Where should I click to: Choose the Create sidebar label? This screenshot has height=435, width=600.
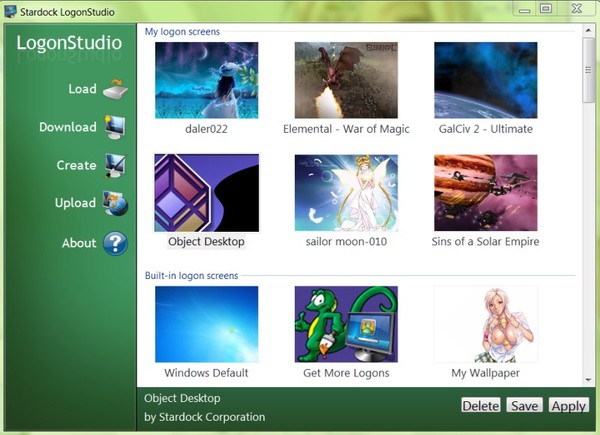pyautogui.click(x=76, y=165)
